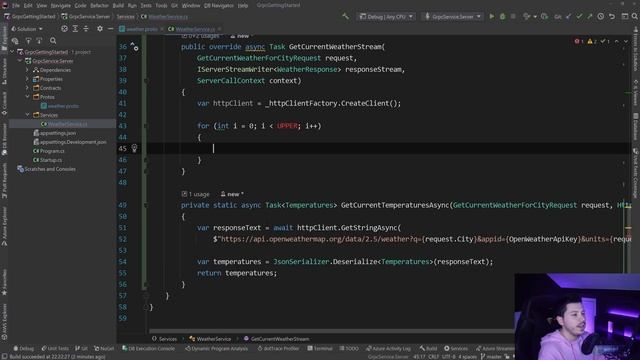Open the Services tool window at bottom
Viewport: 640px width, 360px height.
[456, 349]
